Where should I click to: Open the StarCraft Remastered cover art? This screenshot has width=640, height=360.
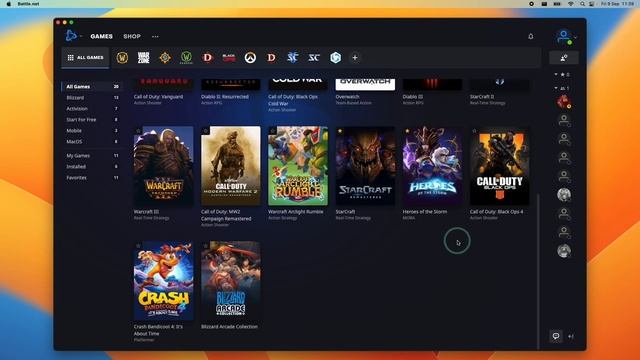[365, 166]
